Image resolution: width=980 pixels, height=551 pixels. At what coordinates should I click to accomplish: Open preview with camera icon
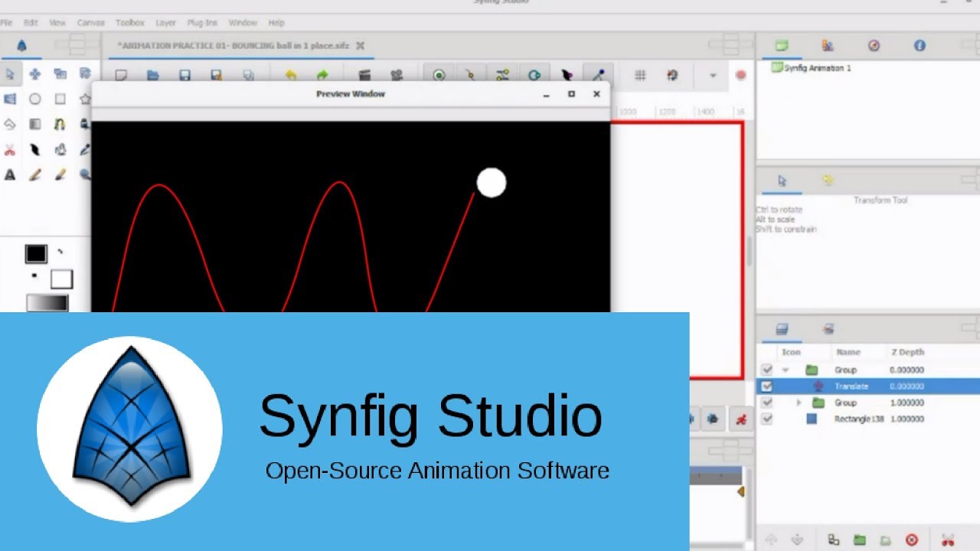coord(397,75)
